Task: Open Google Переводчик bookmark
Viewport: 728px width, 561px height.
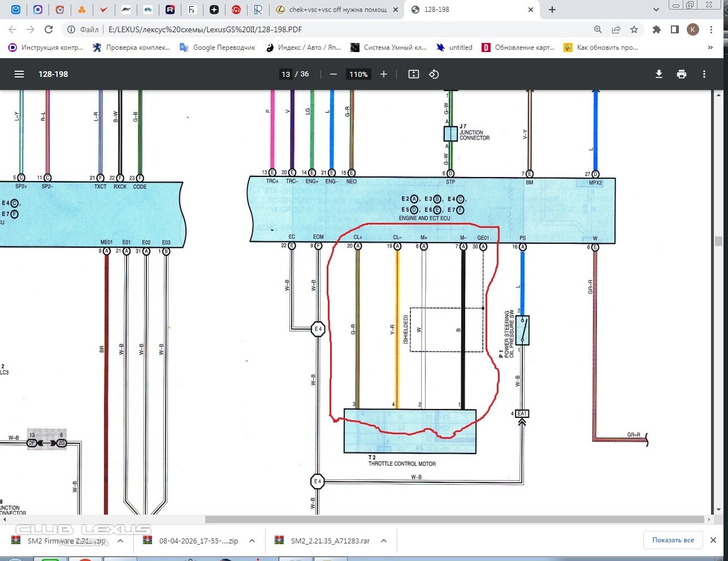Action: 218,48
